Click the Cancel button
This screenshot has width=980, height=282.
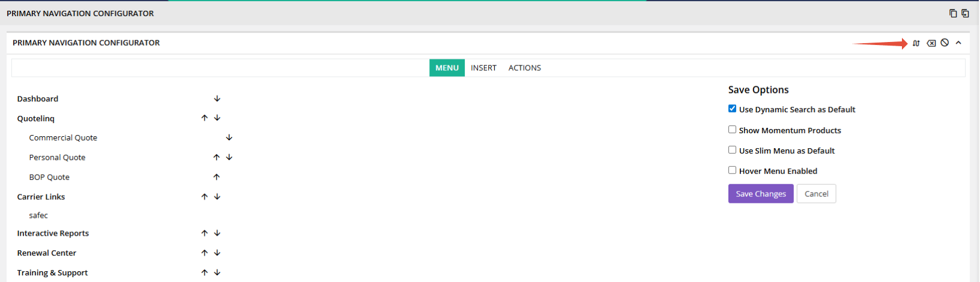816,194
